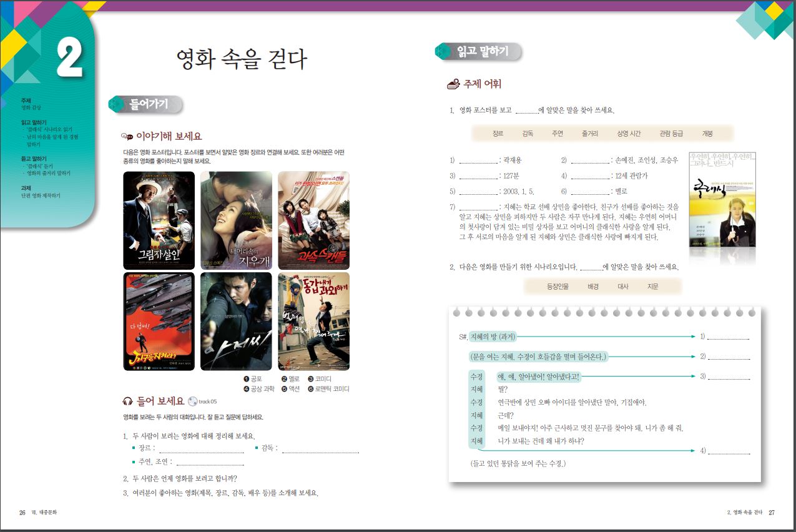The height and width of the screenshot is (532, 796).
Task: Open the 그림자살인 movie poster
Action: pyautogui.click(x=159, y=220)
